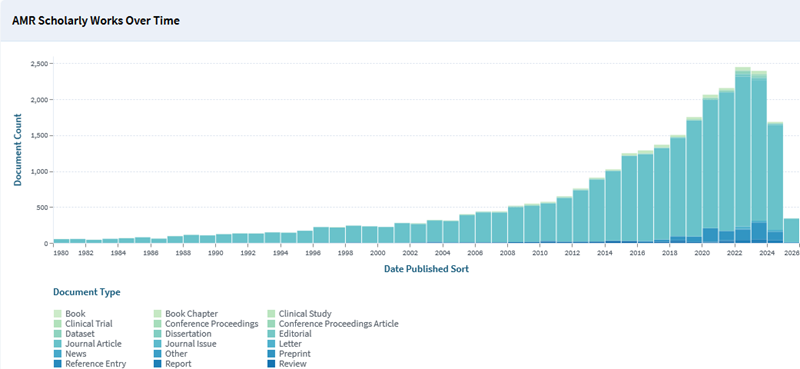
Task: Toggle Dataset legend entry
Action: coord(74,334)
